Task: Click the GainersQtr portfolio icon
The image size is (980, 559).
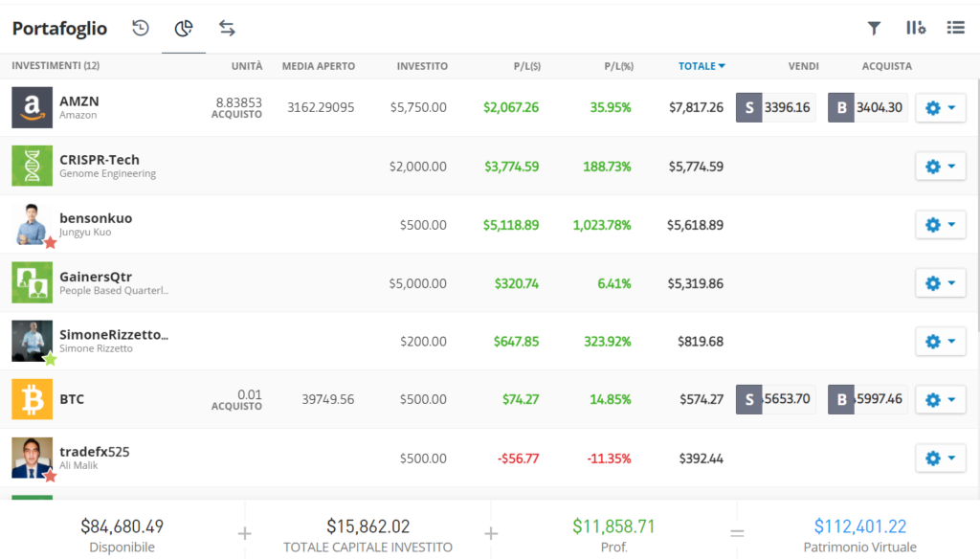Action: click(32, 282)
